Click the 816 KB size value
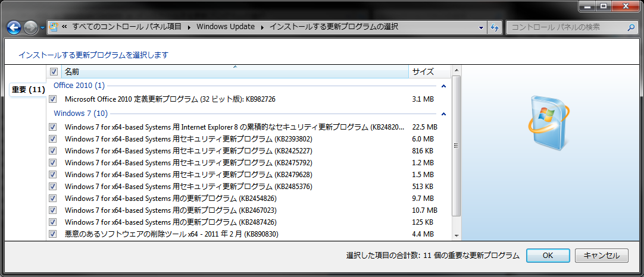The image size is (644, 277). tap(422, 150)
